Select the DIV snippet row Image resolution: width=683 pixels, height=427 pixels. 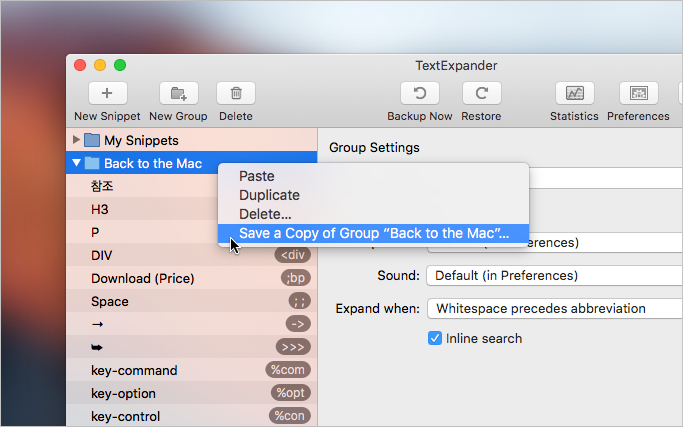pyautogui.click(x=192, y=255)
